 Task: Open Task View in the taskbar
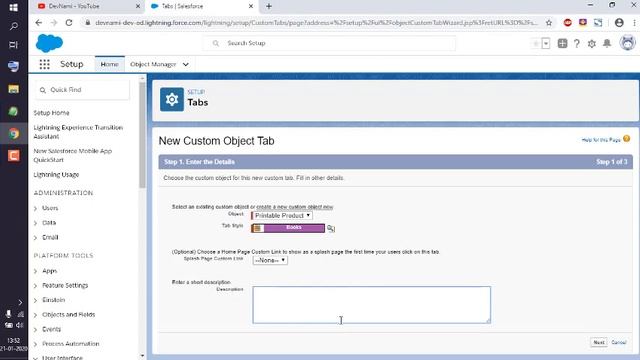[13, 45]
